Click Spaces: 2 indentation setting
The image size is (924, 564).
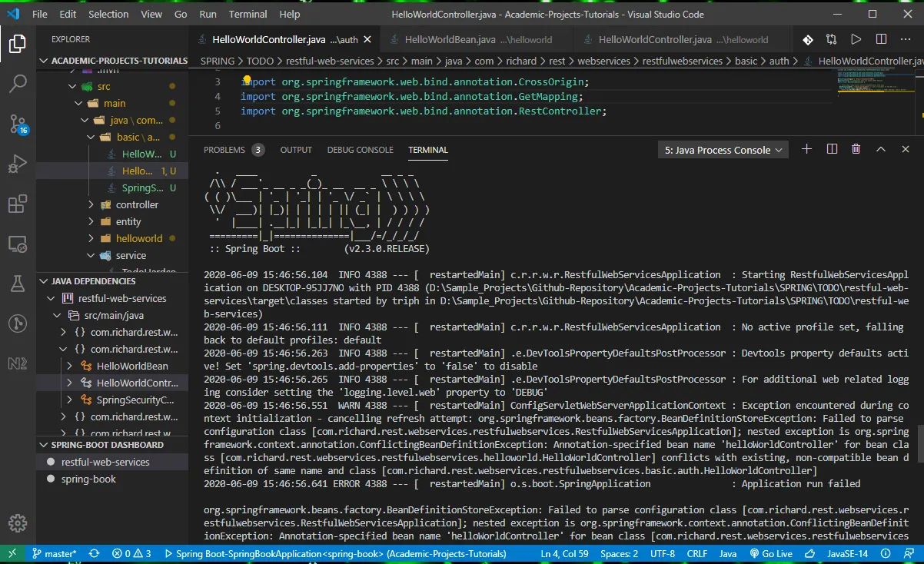[620, 553]
